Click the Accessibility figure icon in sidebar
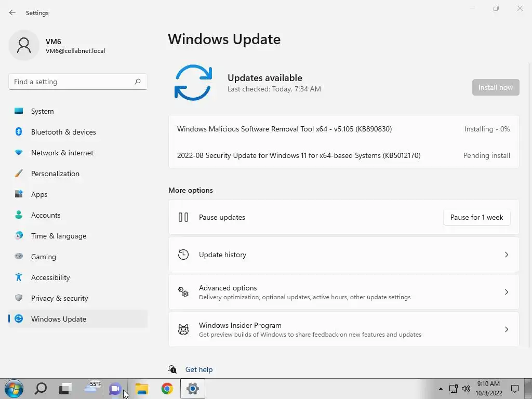Viewport: 532px width, 399px height. point(19,277)
